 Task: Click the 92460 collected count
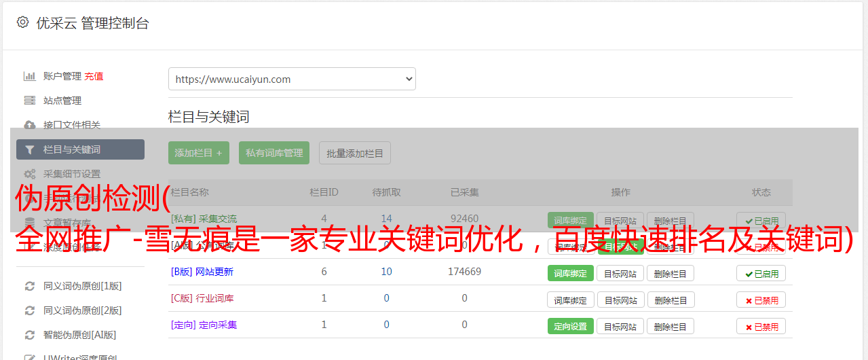click(x=464, y=219)
